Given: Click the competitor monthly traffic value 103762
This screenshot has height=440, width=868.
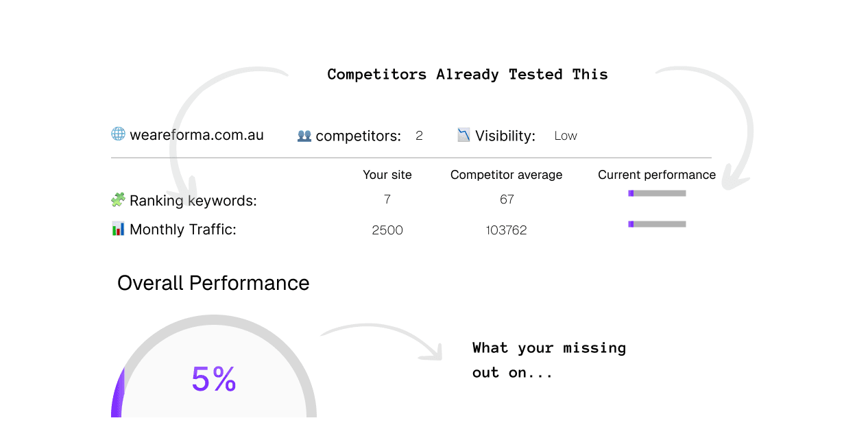Looking at the screenshot, I should coord(506,230).
